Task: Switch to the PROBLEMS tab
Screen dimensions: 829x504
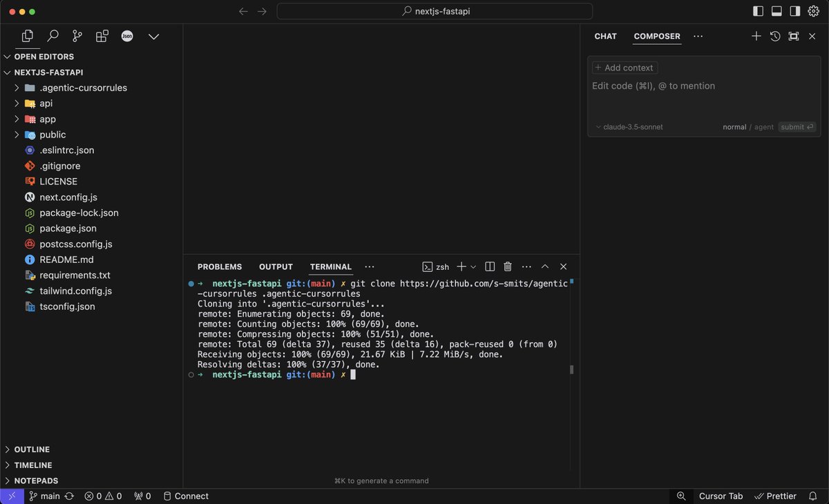Action: pyautogui.click(x=220, y=266)
